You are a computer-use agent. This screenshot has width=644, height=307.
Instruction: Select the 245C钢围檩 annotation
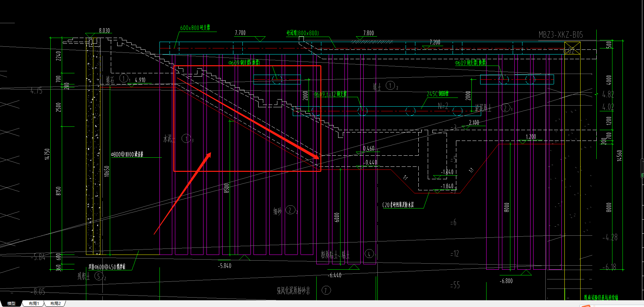point(438,94)
